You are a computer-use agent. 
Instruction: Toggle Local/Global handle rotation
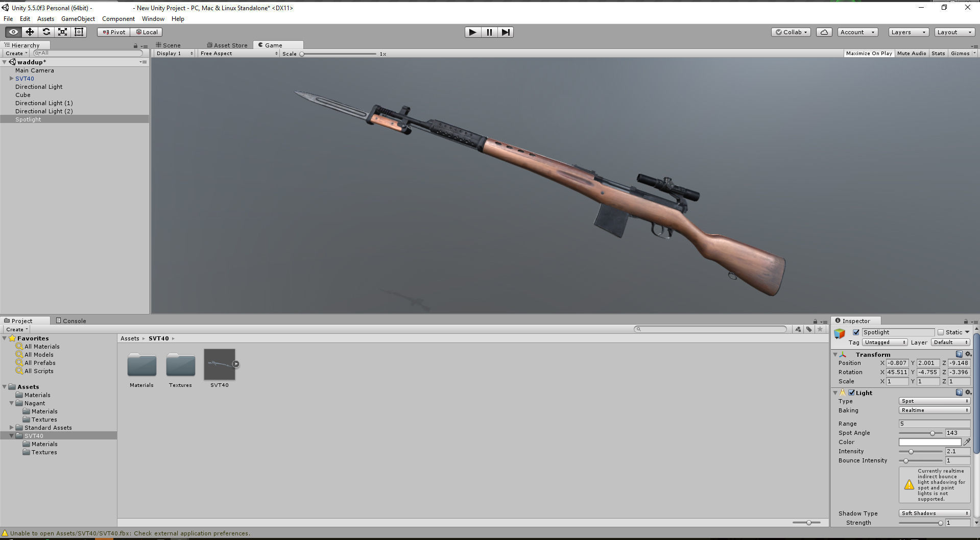pyautogui.click(x=147, y=32)
